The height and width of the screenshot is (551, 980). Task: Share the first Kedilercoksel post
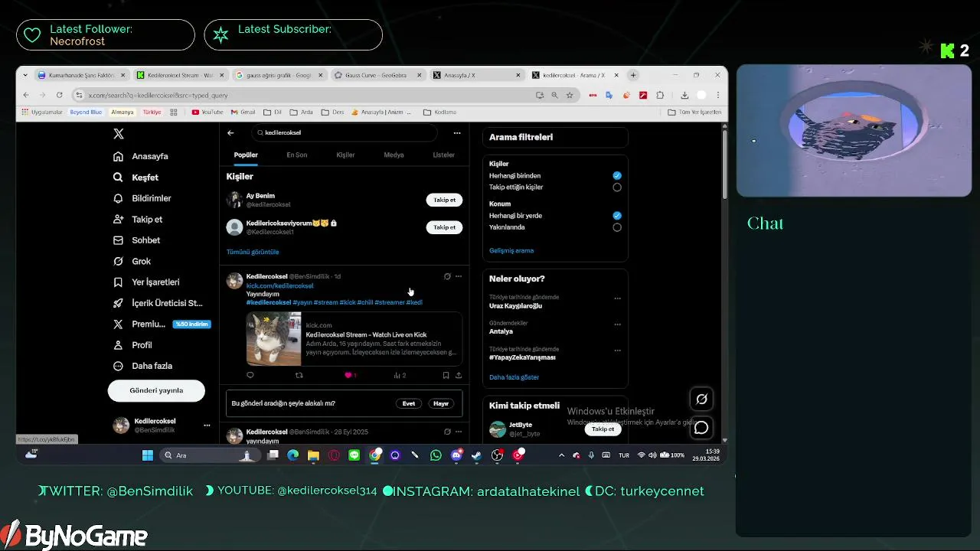pos(459,375)
